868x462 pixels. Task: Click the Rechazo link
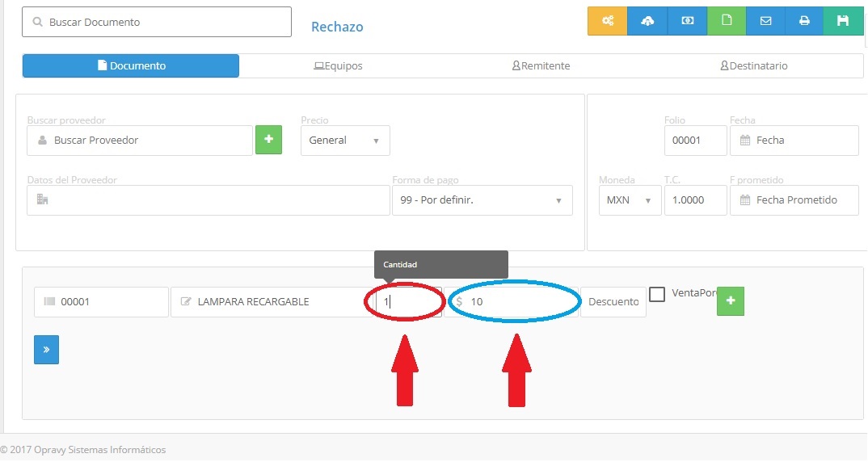click(x=337, y=27)
